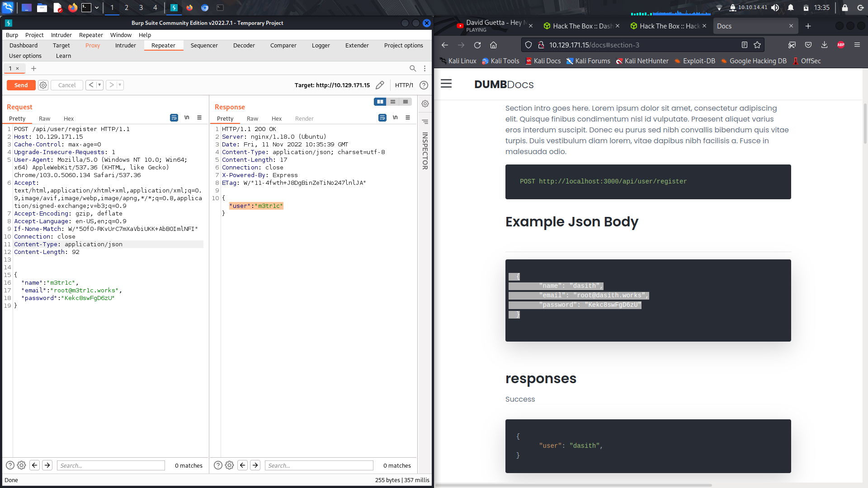Open the Inspector settings gear icon
This screenshot has width=868, height=488.
click(x=425, y=103)
